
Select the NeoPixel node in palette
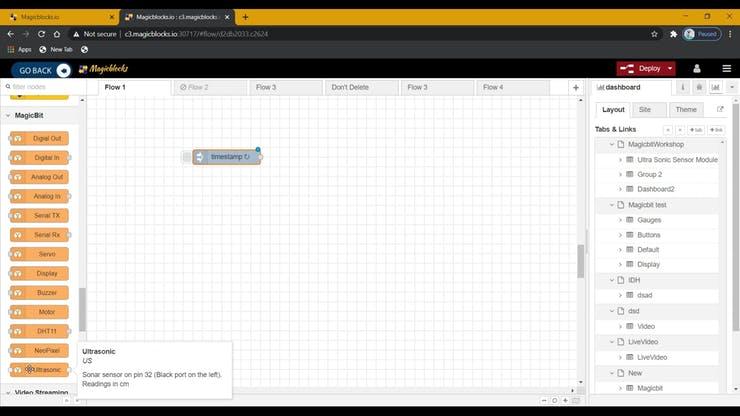pyautogui.click(x=40, y=351)
